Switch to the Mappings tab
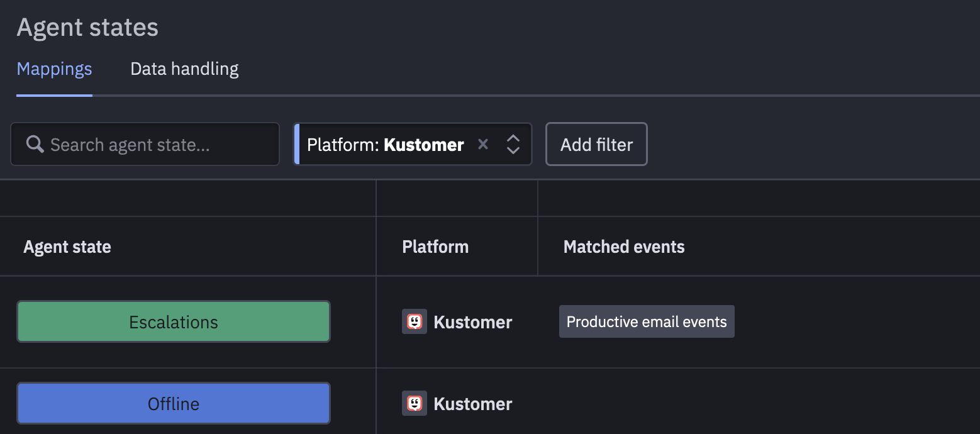The width and height of the screenshot is (980, 434). tap(54, 69)
